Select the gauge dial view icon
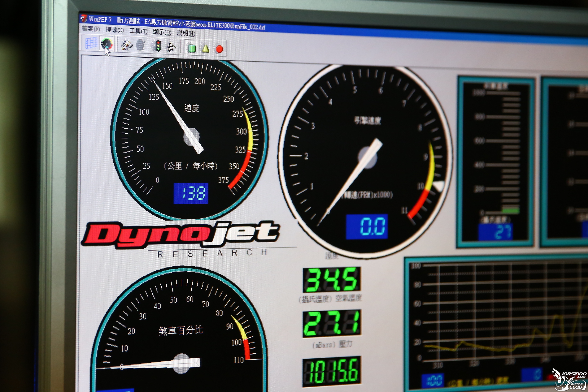Screen dimensions: 588x392 107,44
